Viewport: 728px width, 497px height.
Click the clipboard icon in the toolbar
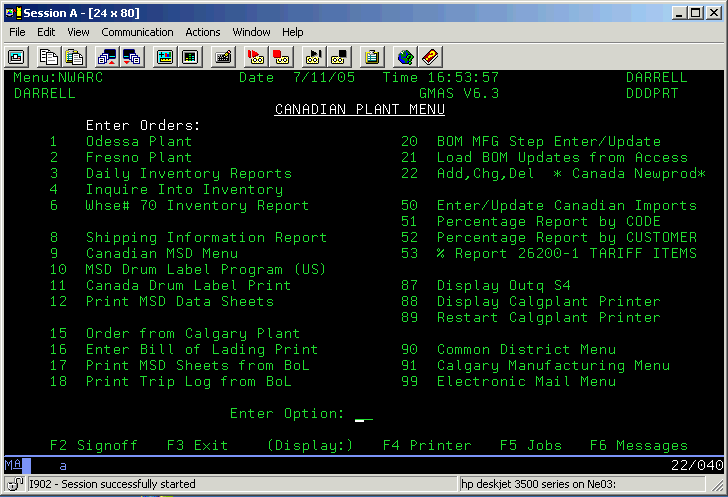[x=372, y=56]
